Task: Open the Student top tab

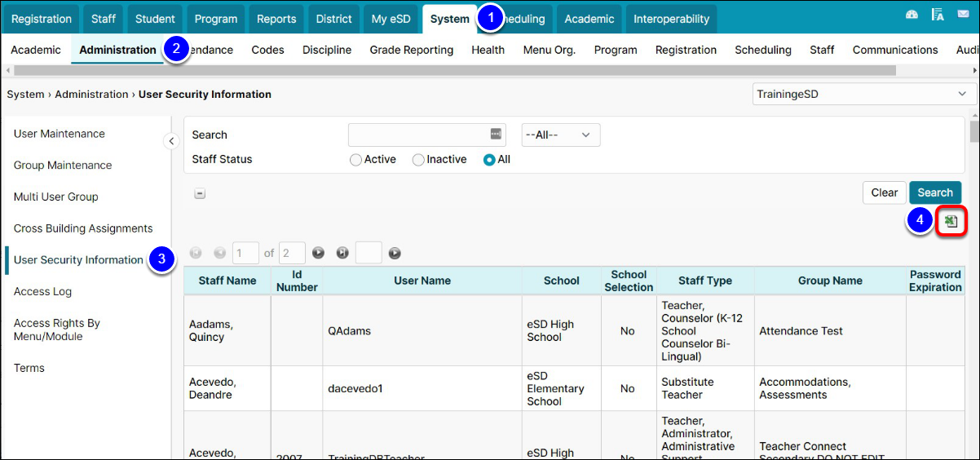Action: tap(155, 19)
